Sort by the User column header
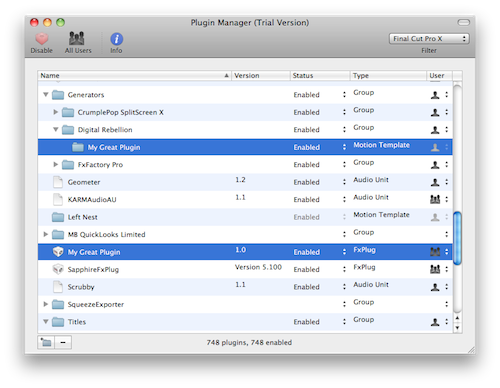Viewport: 500px width, 388px height. (x=439, y=76)
